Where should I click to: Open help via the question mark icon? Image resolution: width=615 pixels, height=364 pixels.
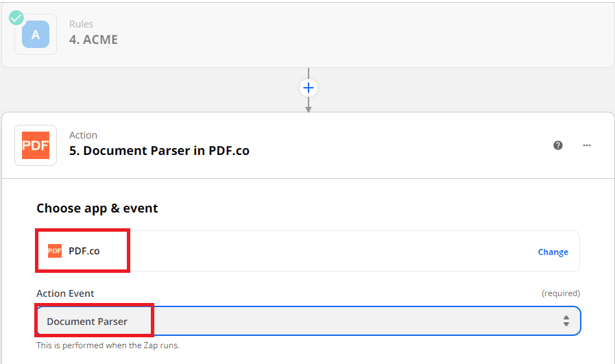[x=558, y=145]
